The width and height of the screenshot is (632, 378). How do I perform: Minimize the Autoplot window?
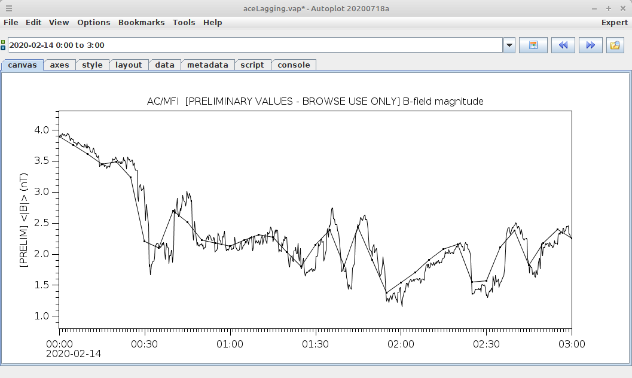(595, 8)
